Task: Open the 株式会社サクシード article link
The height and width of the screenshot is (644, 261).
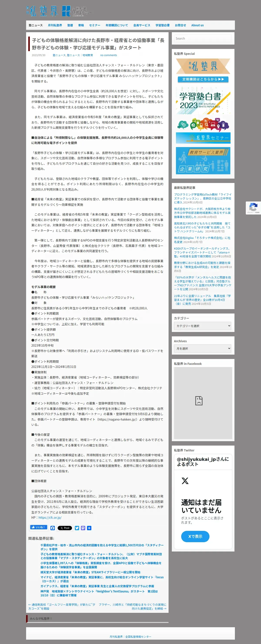Action: [202, 213]
